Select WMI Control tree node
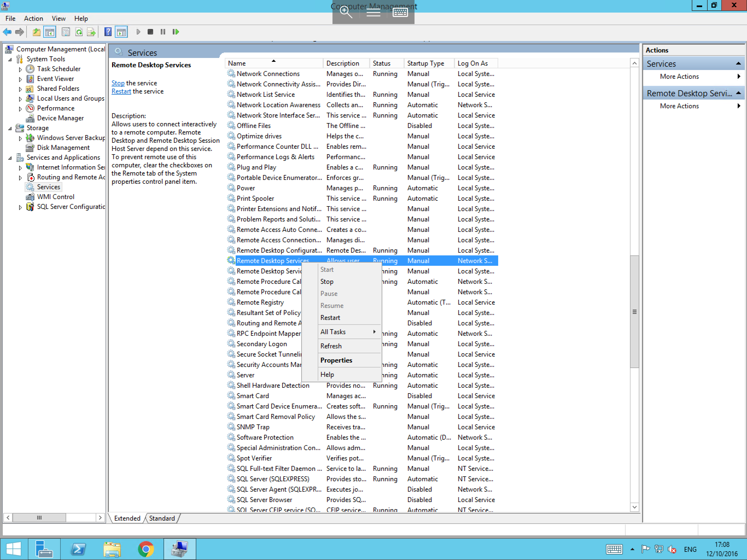The width and height of the screenshot is (747, 560). click(56, 197)
